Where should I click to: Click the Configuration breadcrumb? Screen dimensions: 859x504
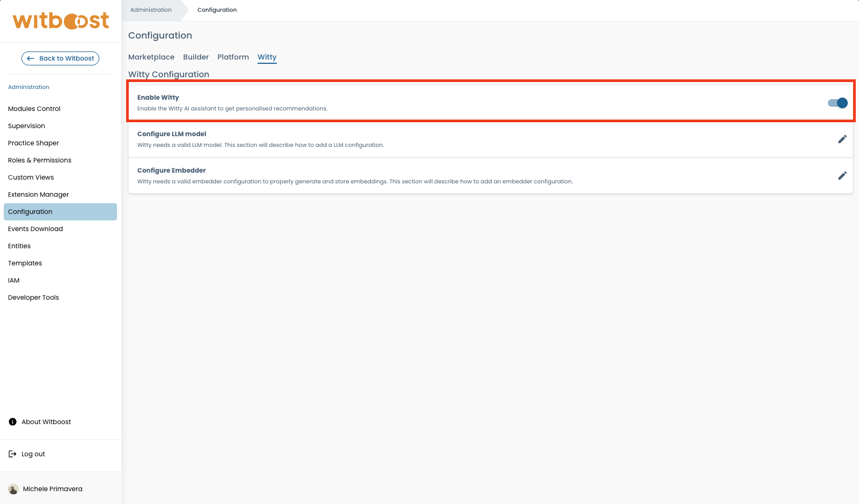coord(217,10)
